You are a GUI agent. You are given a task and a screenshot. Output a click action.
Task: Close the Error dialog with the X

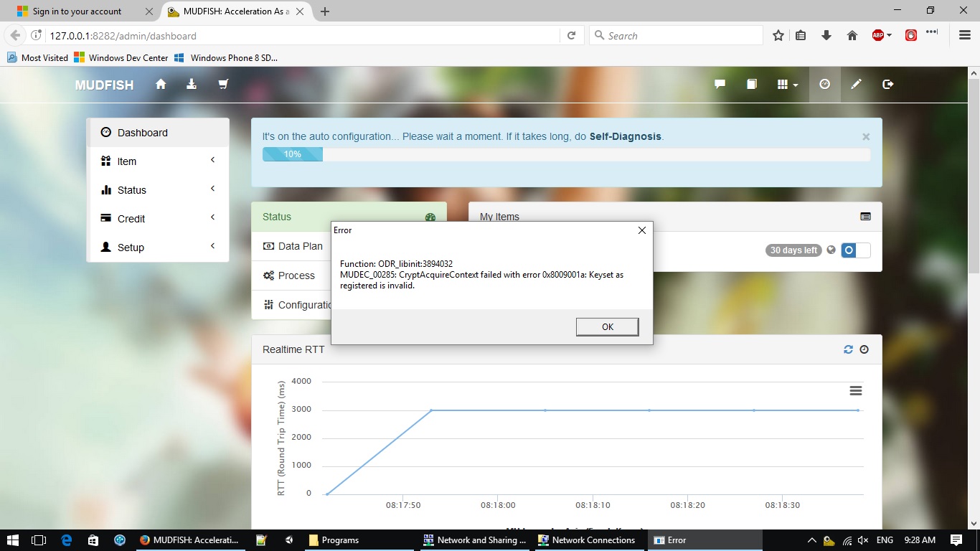[x=641, y=230]
